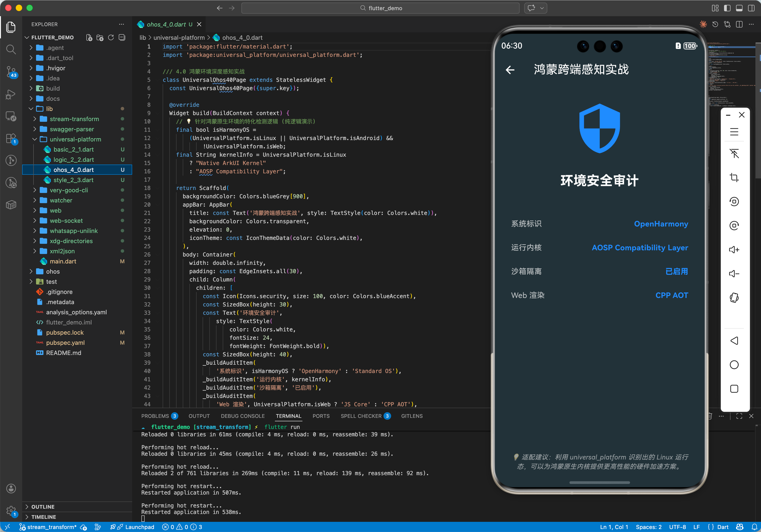Open the Run and Debug view

click(11, 94)
